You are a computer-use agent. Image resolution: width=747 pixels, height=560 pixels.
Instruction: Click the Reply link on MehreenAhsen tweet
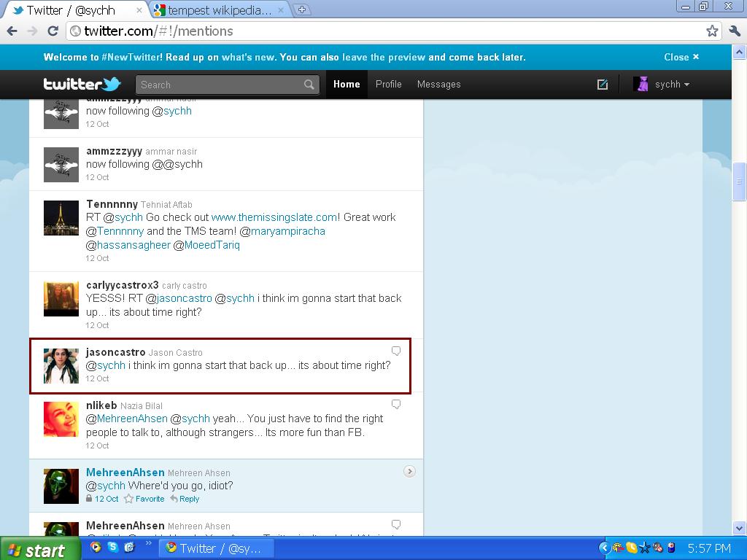[x=189, y=499]
